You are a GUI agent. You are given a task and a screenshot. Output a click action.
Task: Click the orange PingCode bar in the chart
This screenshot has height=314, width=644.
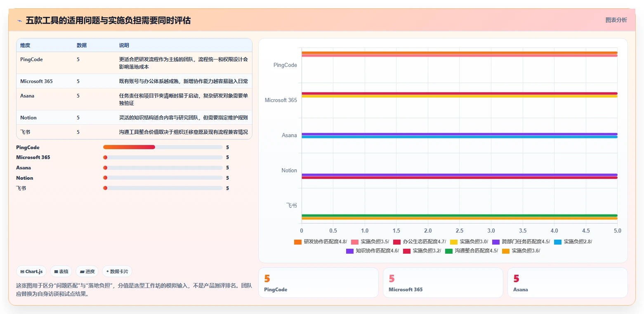pyautogui.click(x=459, y=52)
